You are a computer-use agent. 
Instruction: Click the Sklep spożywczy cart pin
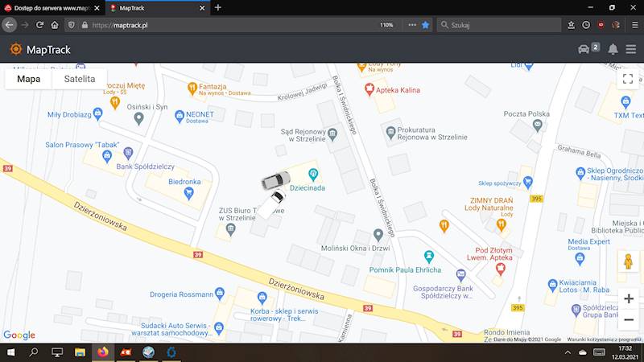[528, 182]
